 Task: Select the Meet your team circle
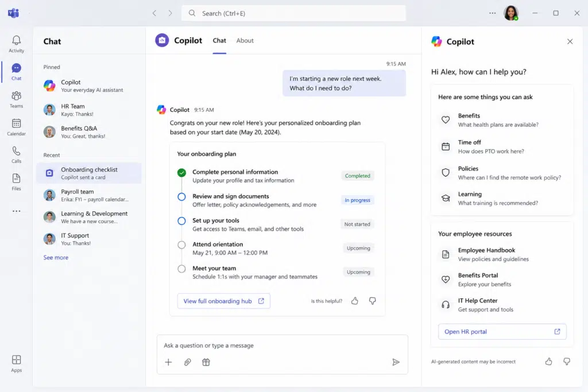pos(181,269)
